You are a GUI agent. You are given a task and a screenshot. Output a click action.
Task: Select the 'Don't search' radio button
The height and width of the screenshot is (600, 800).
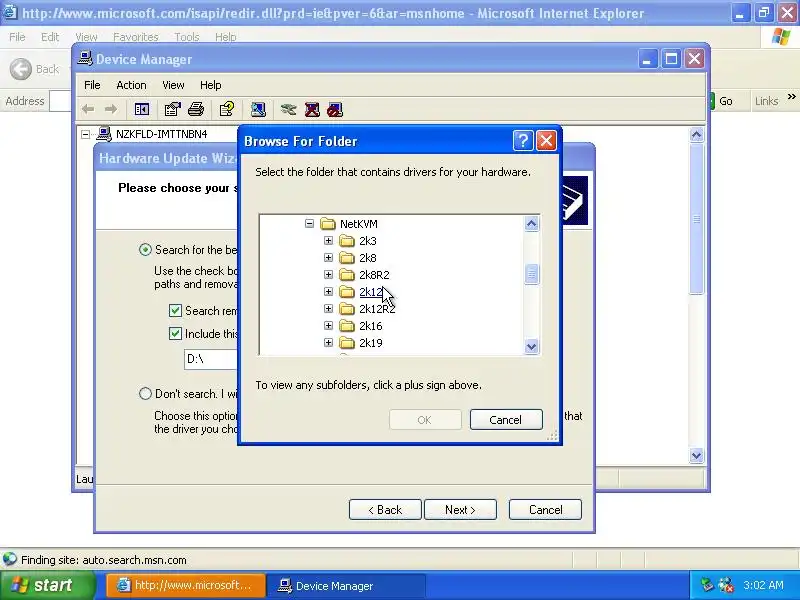pos(145,393)
